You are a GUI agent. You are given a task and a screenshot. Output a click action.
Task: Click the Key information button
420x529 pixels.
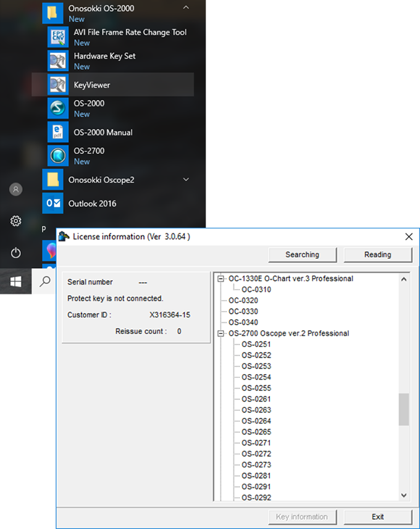[303, 517]
